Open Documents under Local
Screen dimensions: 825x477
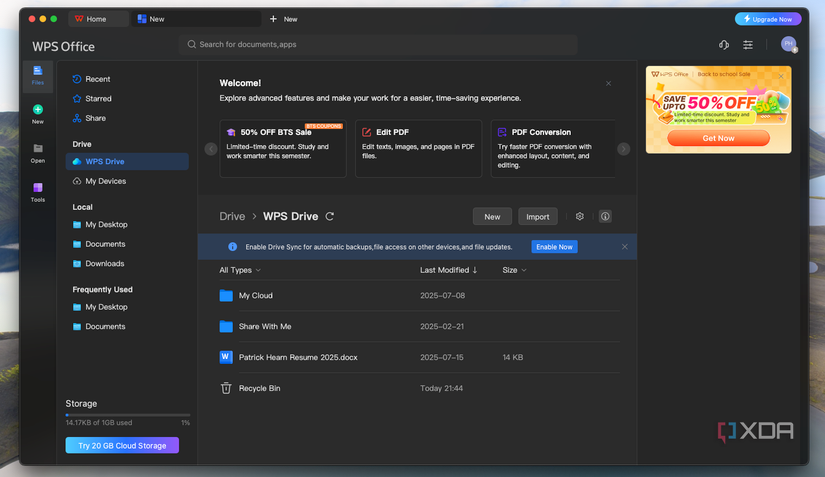click(x=99, y=244)
